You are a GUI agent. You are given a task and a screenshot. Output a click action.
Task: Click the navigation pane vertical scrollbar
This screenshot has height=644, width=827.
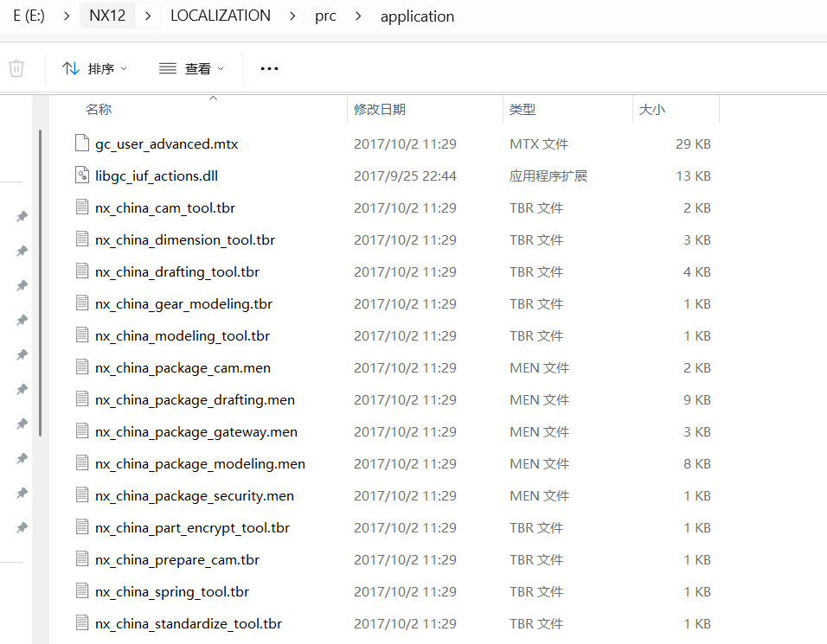pyautogui.click(x=41, y=283)
